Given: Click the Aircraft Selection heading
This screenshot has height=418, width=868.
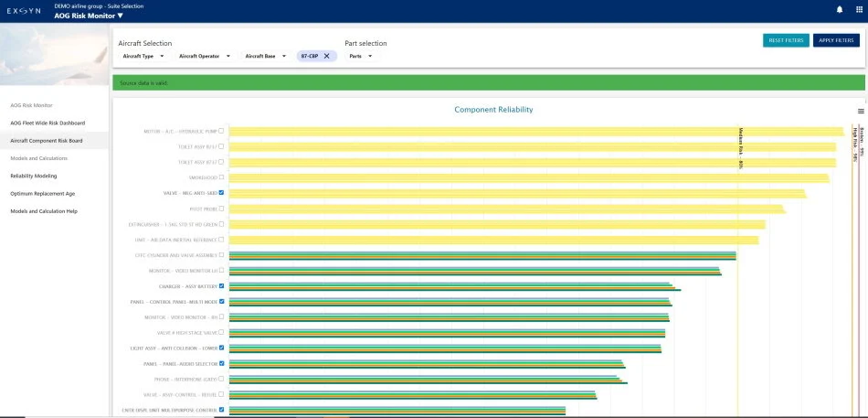Looking at the screenshot, I should (x=145, y=43).
